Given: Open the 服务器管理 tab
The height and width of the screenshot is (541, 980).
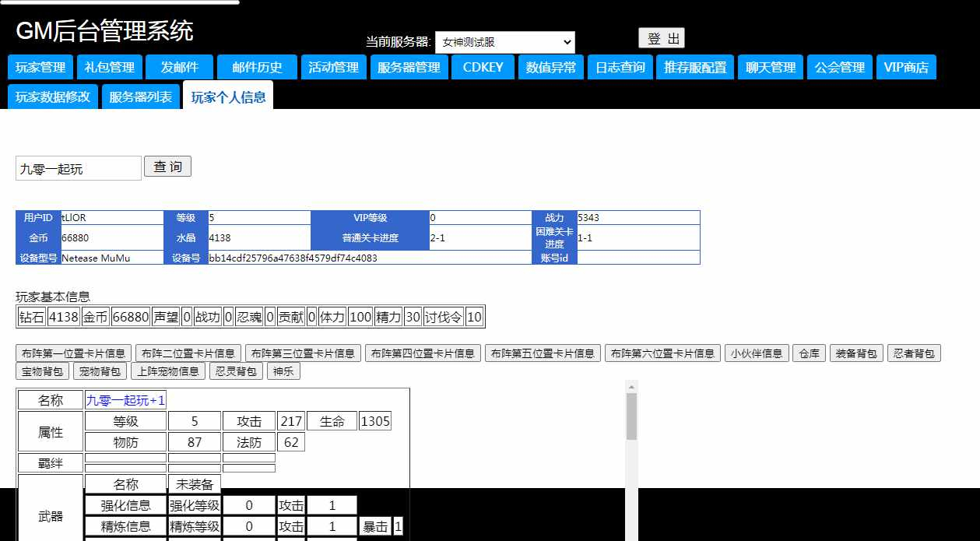Looking at the screenshot, I should [409, 68].
